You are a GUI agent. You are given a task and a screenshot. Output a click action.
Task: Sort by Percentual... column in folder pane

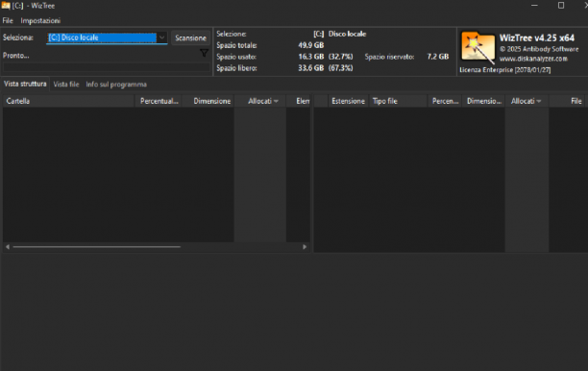[x=159, y=101]
